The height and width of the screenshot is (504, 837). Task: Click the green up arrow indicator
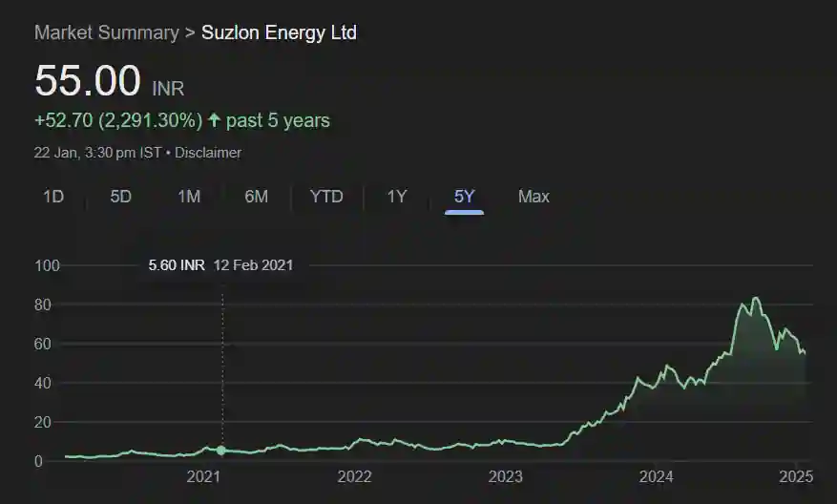tap(214, 119)
